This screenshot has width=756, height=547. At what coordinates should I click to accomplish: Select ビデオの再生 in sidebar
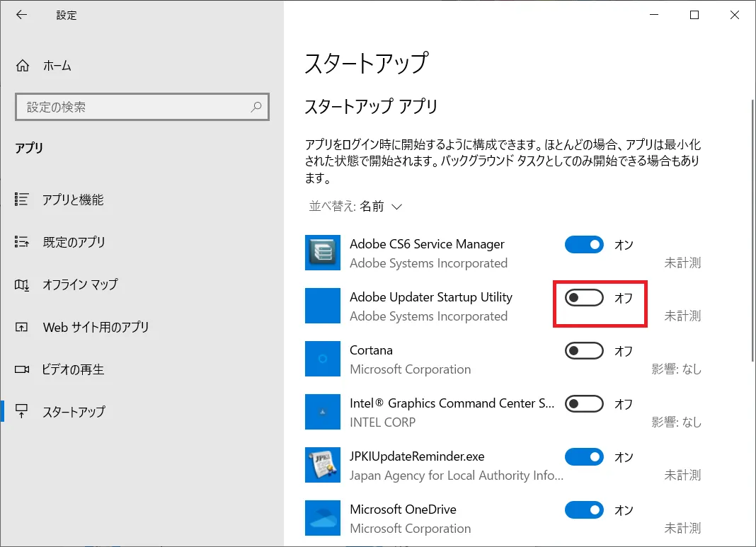[73, 369]
